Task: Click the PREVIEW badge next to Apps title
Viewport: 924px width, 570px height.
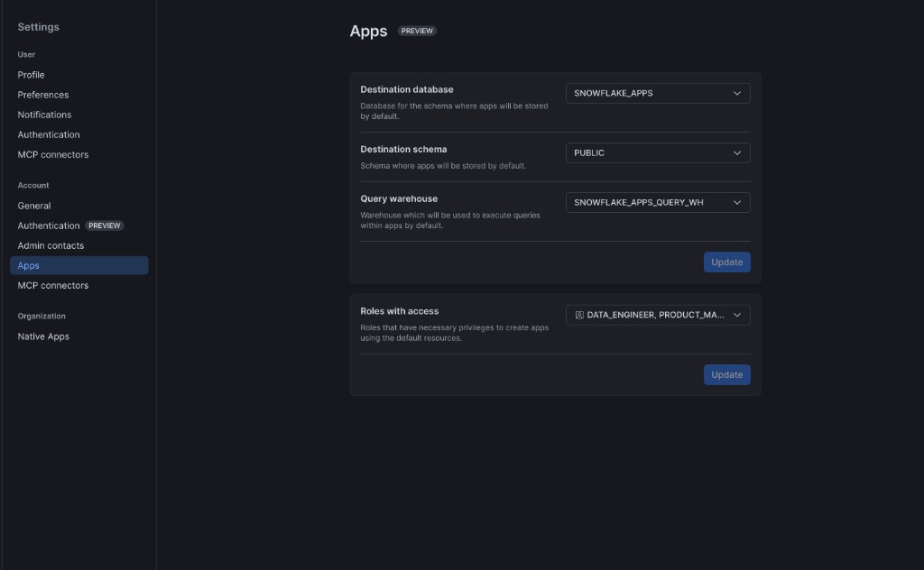Action: pos(417,31)
